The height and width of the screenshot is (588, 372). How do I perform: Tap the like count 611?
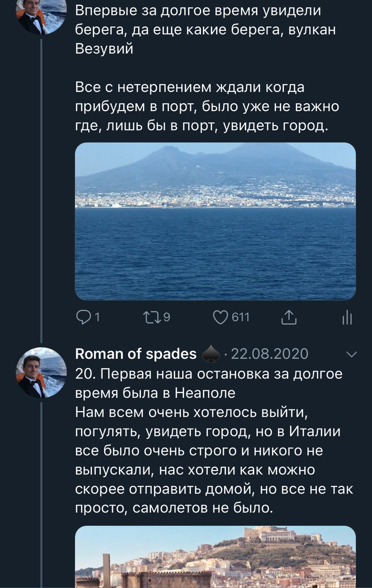tap(240, 317)
